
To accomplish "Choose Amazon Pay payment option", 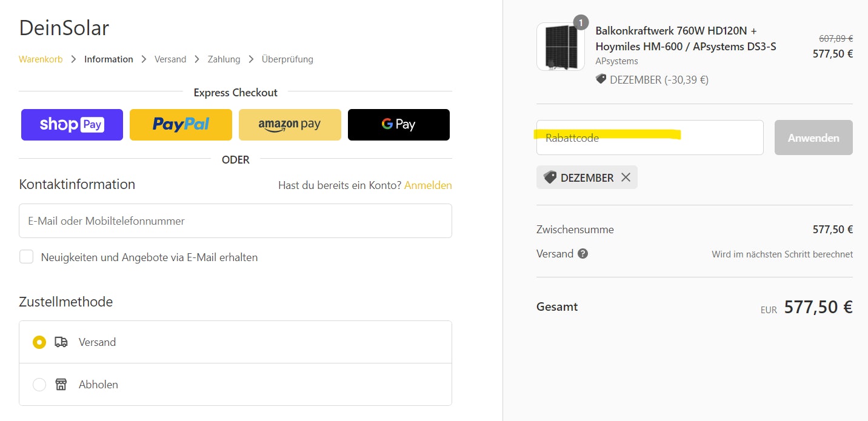I will coord(290,124).
